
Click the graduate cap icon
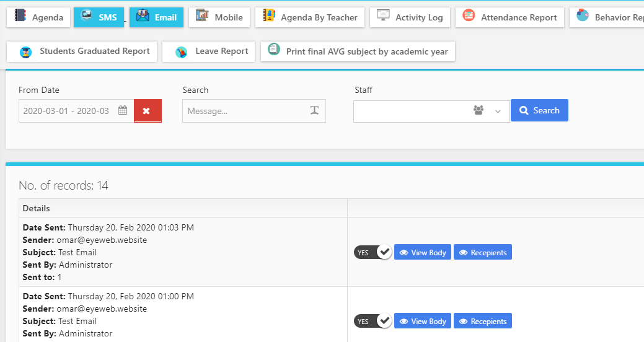pyautogui.click(x=26, y=53)
